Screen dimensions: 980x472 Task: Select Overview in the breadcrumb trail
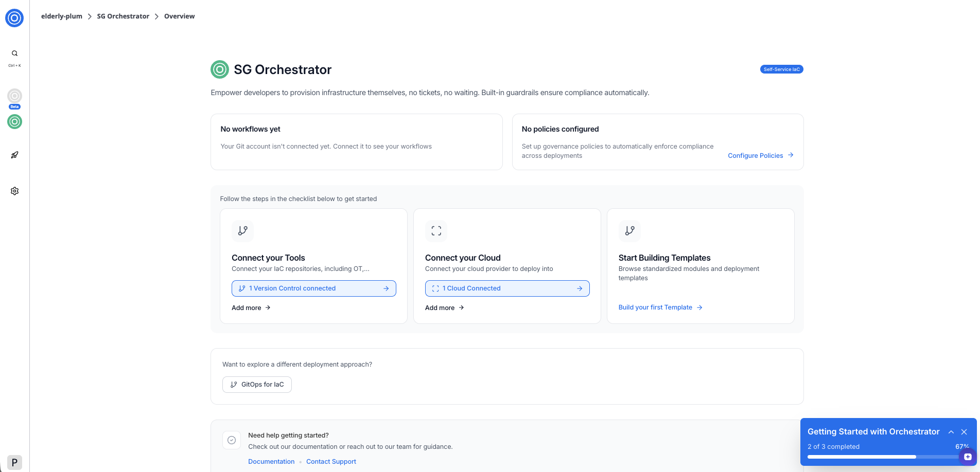coord(179,16)
